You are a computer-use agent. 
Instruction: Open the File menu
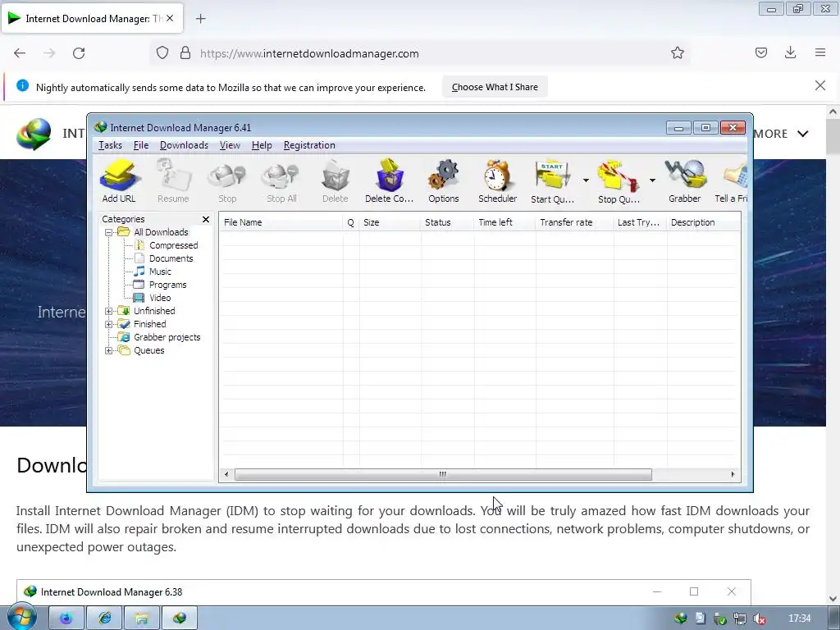pyautogui.click(x=141, y=145)
